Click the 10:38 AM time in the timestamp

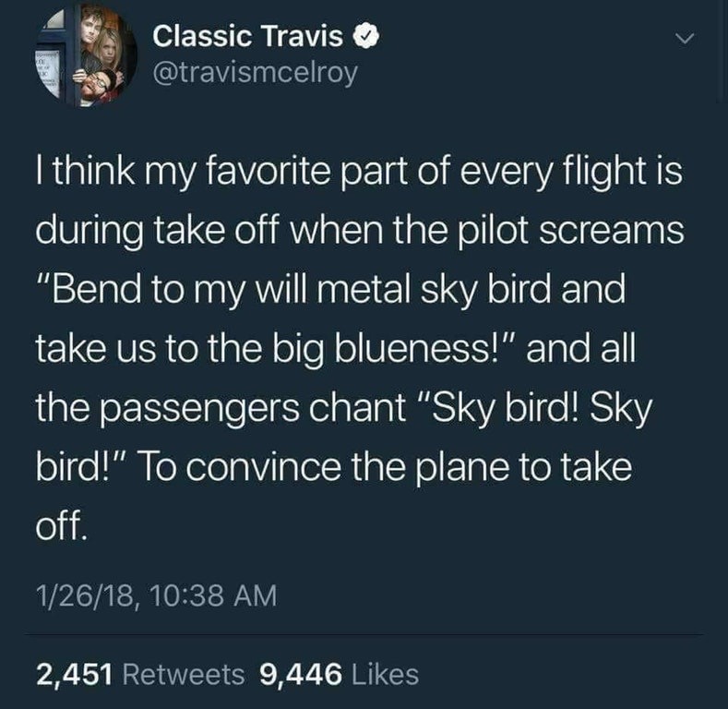point(213,595)
